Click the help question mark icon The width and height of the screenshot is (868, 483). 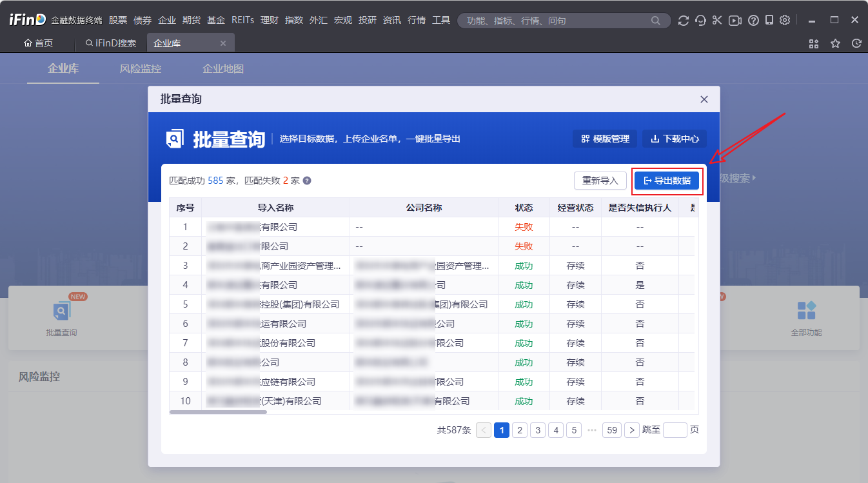click(753, 21)
